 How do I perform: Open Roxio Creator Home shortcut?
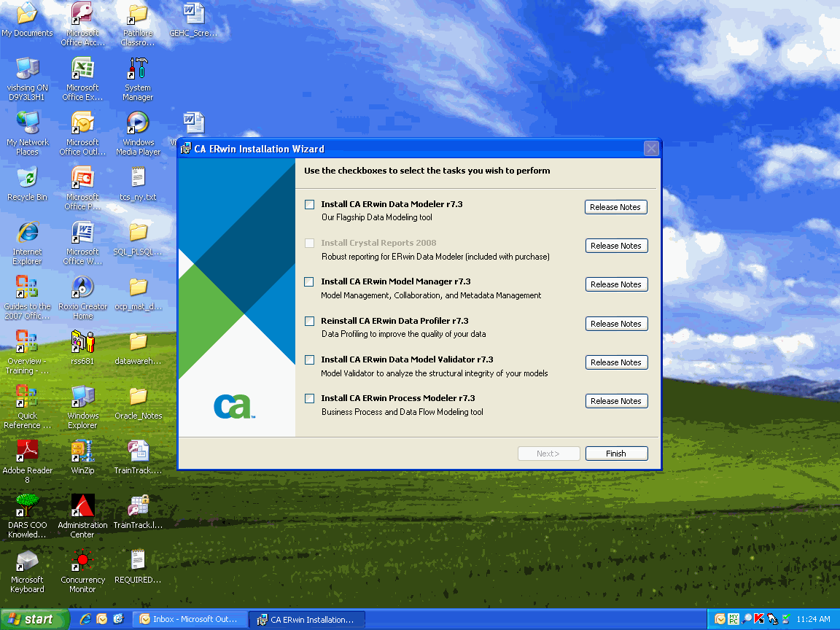(x=82, y=297)
